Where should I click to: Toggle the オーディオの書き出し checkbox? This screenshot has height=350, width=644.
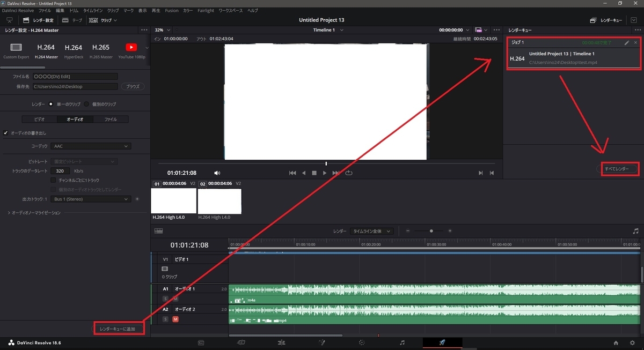click(x=6, y=133)
